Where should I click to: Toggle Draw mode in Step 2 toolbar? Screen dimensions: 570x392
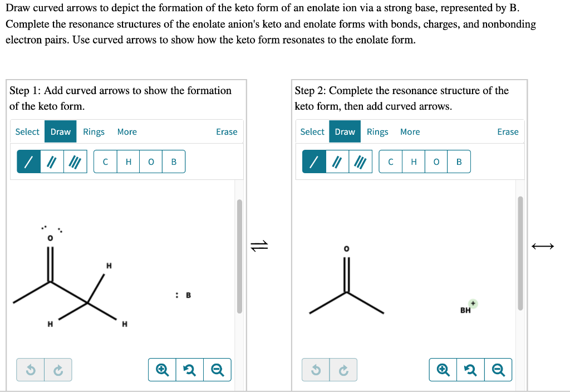coord(345,131)
